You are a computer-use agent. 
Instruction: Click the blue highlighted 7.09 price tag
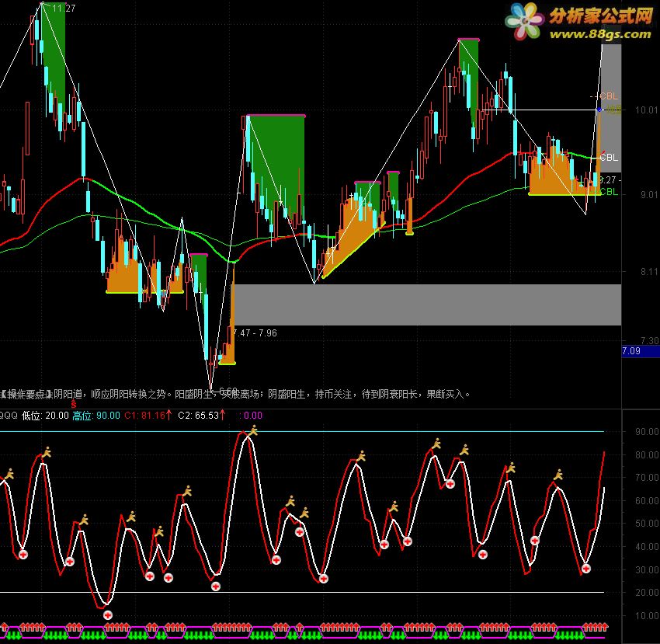click(641, 351)
